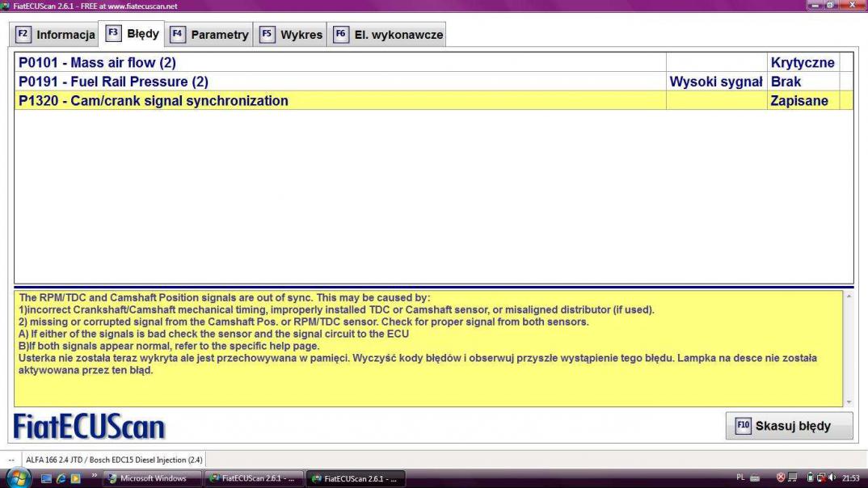Switch to the Wykres tab

pyautogui.click(x=290, y=35)
